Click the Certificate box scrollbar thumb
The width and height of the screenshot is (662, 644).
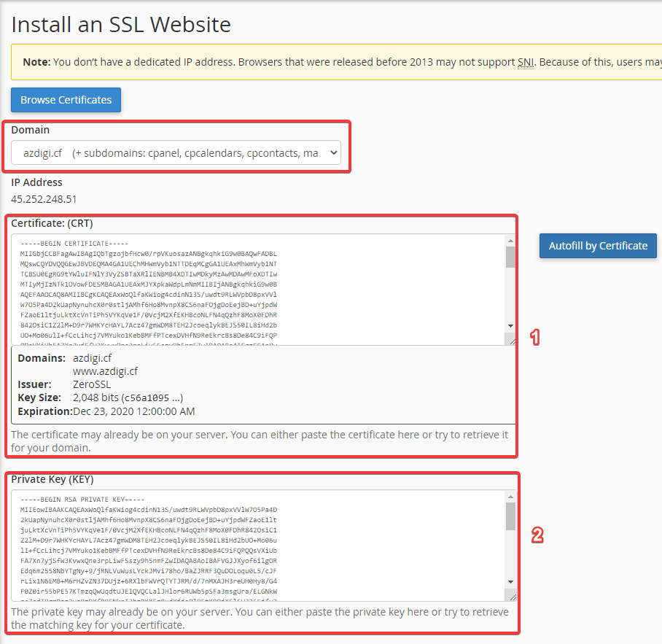510,257
